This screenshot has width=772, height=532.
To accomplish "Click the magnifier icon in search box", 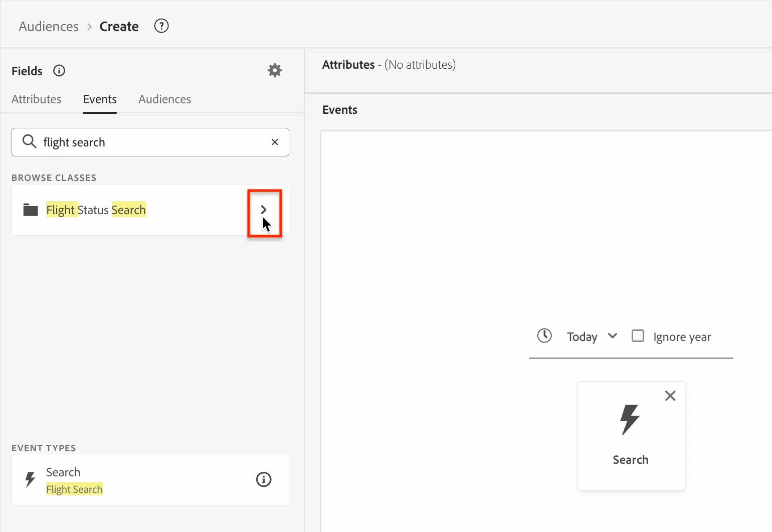I will coord(30,142).
